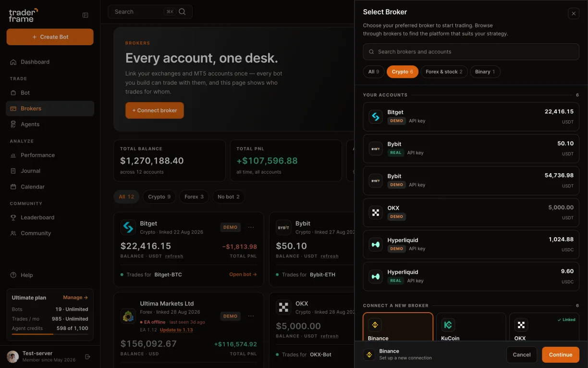
Task: Click the Dashboard home icon
Action: click(x=13, y=62)
